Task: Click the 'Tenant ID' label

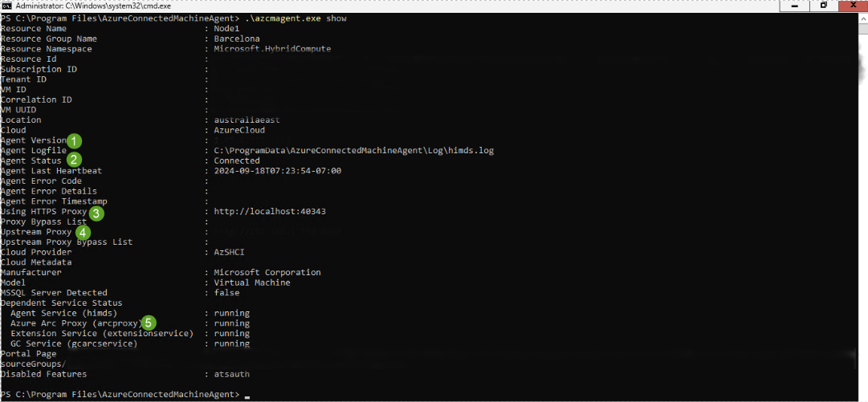Action: coord(24,79)
